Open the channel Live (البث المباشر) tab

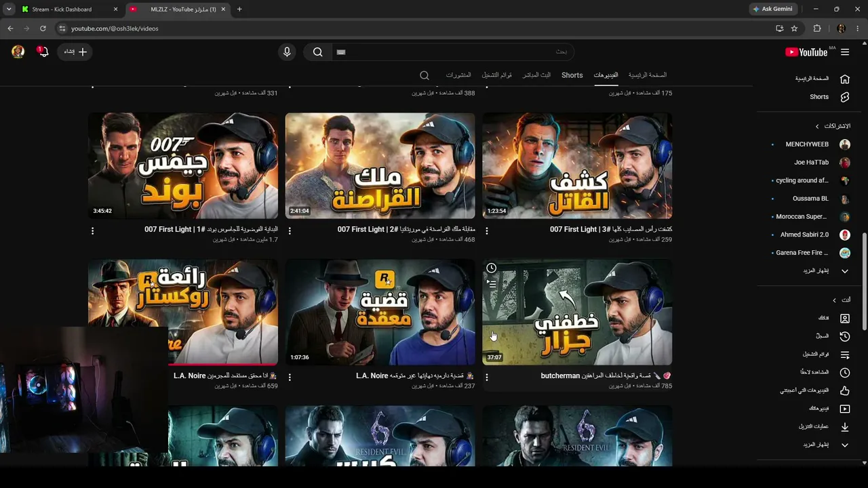point(536,75)
